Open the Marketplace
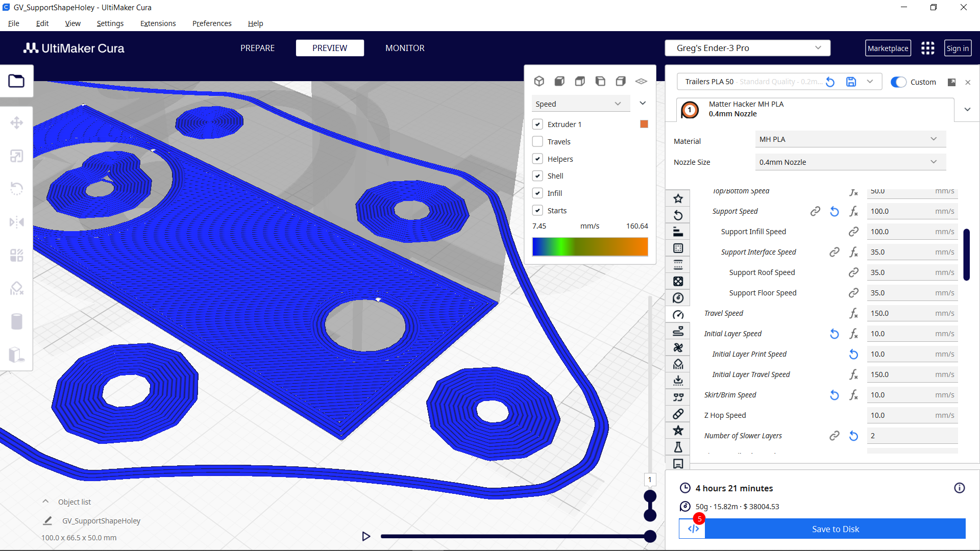Image resolution: width=980 pixels, height=551 pixels. coord(888,48)
